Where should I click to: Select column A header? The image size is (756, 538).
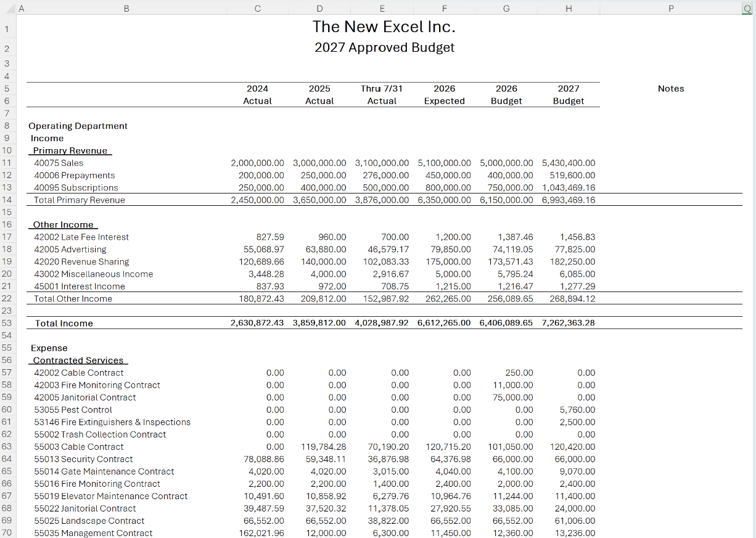[x=21, y=8]
